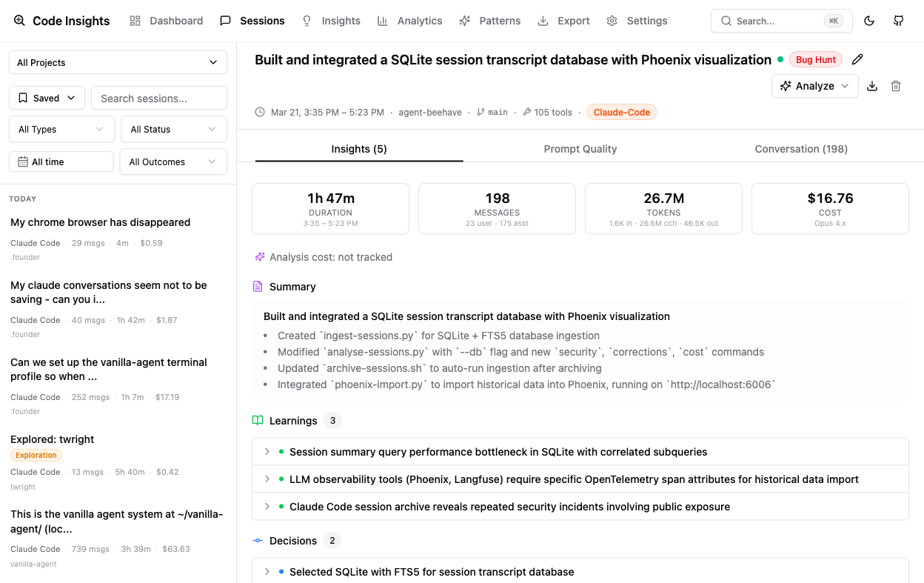Open the vanilla-agent terminal profile session
Screen dimensions: 924x583
point(118,386)
